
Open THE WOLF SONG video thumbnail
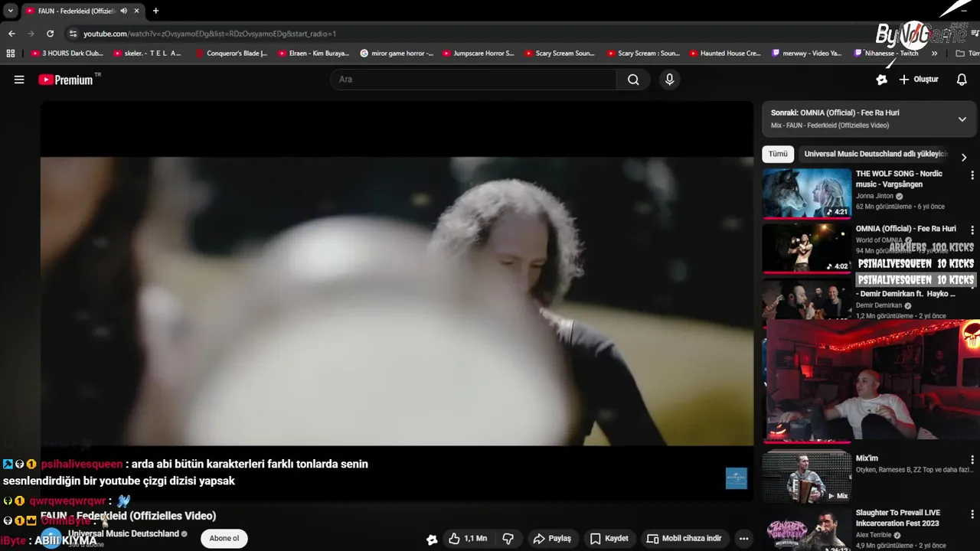[x=806, y=194]
